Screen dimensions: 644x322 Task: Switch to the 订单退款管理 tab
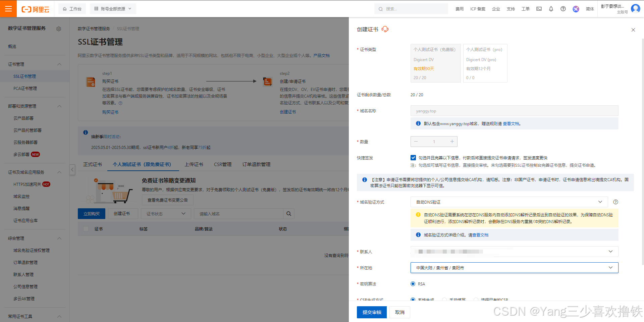pos(256,164)
